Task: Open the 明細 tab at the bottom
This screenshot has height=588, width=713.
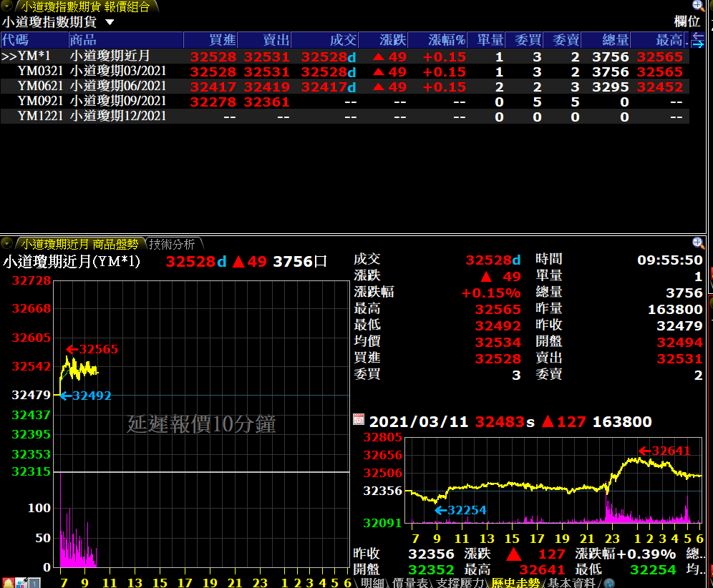Action: pyautogui.click(x=373, y=583)
